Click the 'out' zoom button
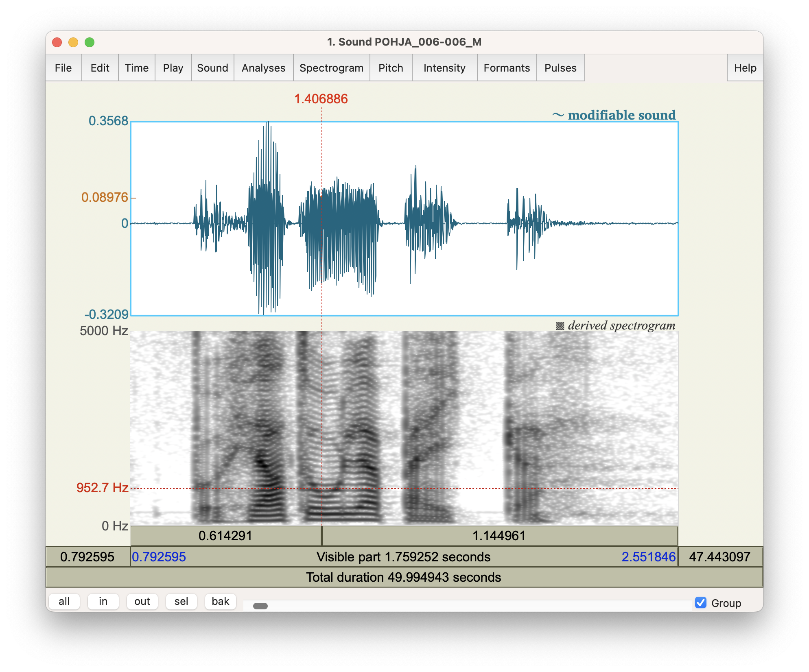 click(142, 601)
